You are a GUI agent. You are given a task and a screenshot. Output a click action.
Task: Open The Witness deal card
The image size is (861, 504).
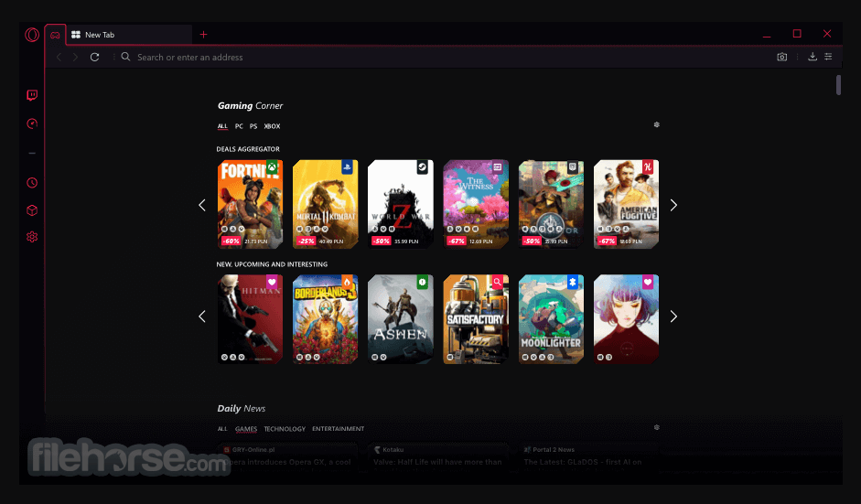(476, 204)
